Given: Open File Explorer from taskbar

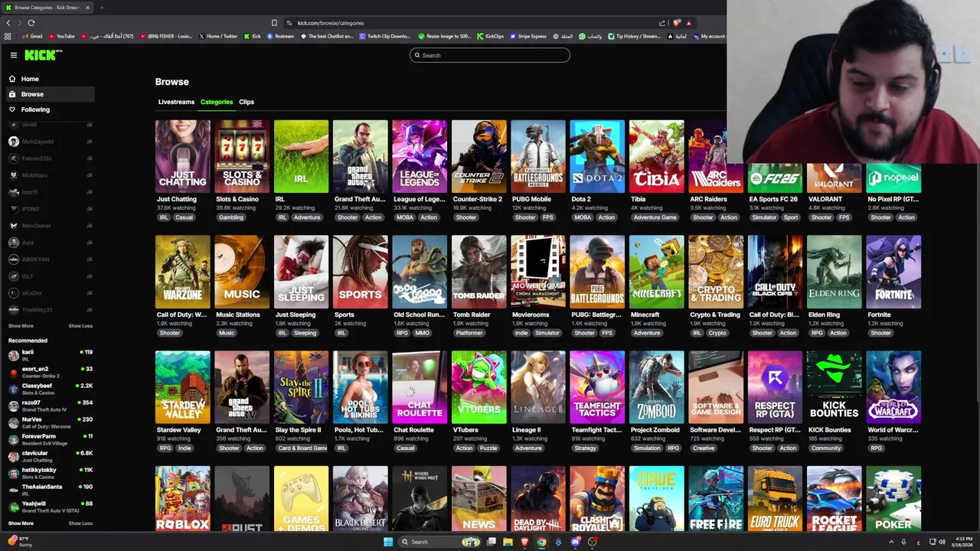Looking at the screenshot, I should click(x=508, y=542).
